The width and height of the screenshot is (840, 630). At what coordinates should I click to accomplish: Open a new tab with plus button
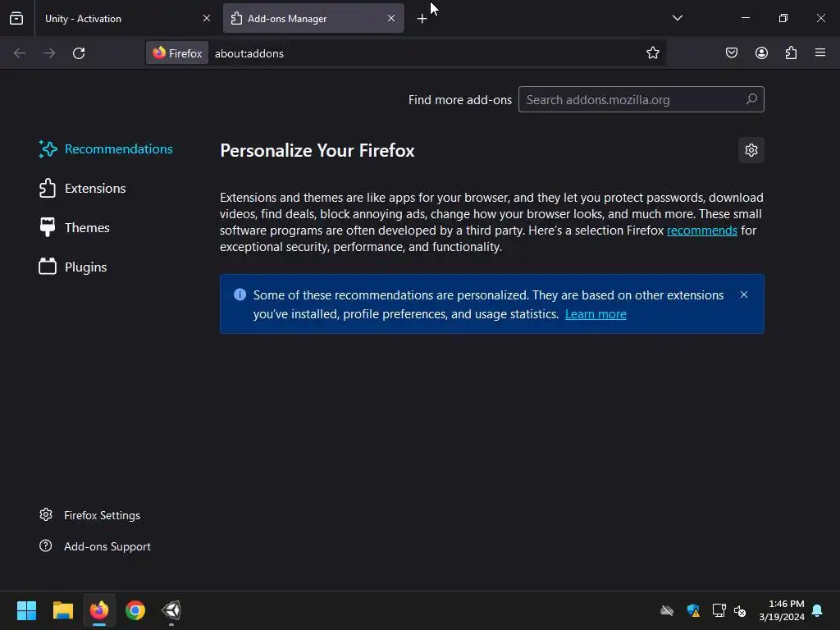(422, 19)
